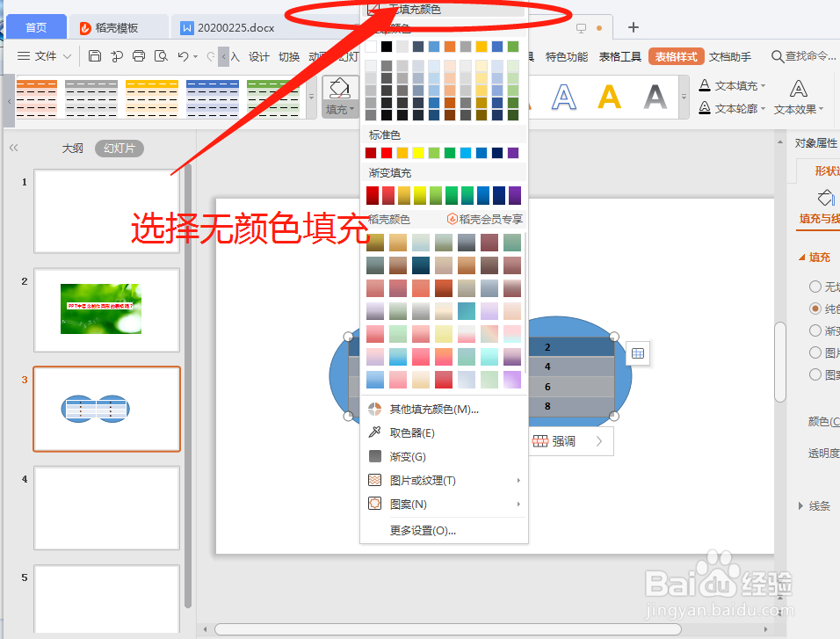
Task: Select the 无填充 radio button
Action: click(815, 287)
